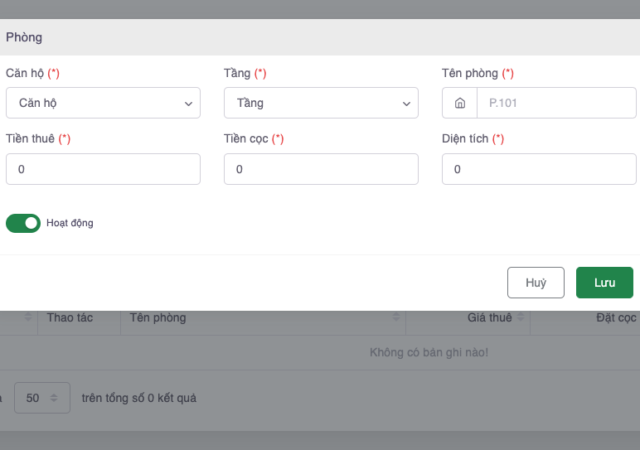Click the Tên phòng column sort icon

click(399, 319)
